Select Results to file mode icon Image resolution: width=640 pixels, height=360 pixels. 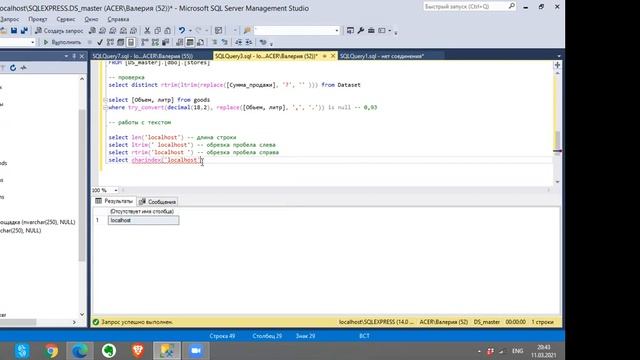[200, 42]
